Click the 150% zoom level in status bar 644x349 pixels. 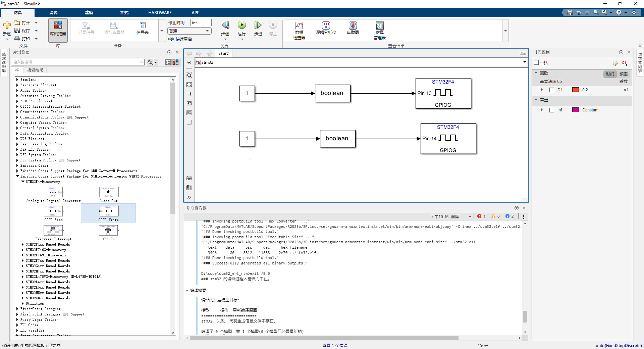[483, 345]
